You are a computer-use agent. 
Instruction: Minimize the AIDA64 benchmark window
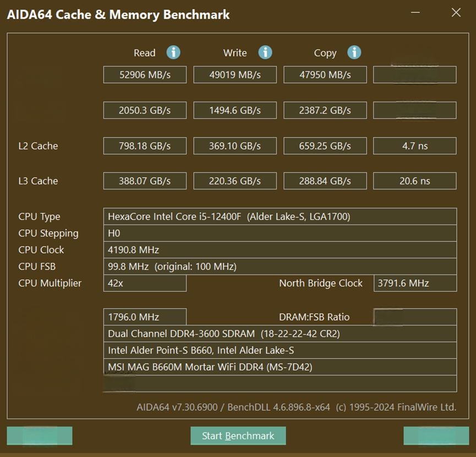click(x=415, y=13)
